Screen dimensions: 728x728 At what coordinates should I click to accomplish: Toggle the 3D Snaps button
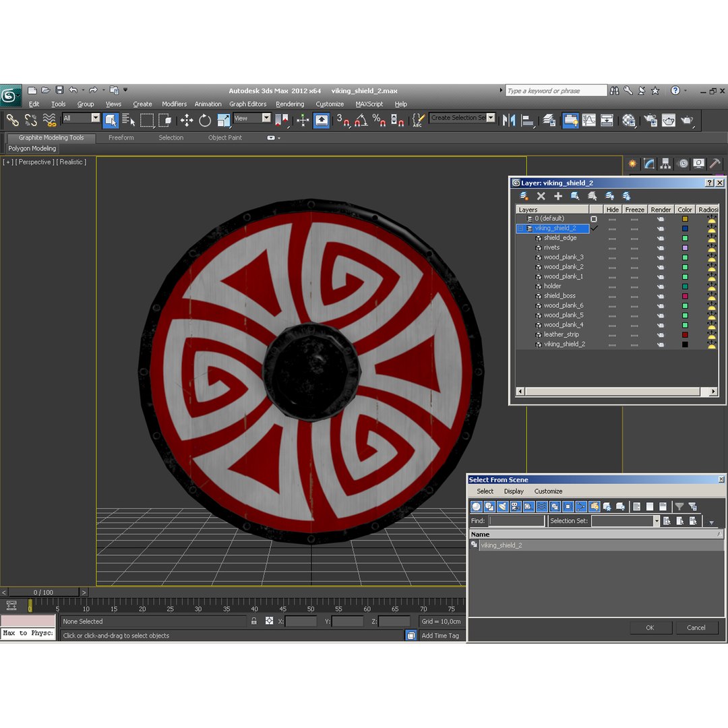click(342, 121)
